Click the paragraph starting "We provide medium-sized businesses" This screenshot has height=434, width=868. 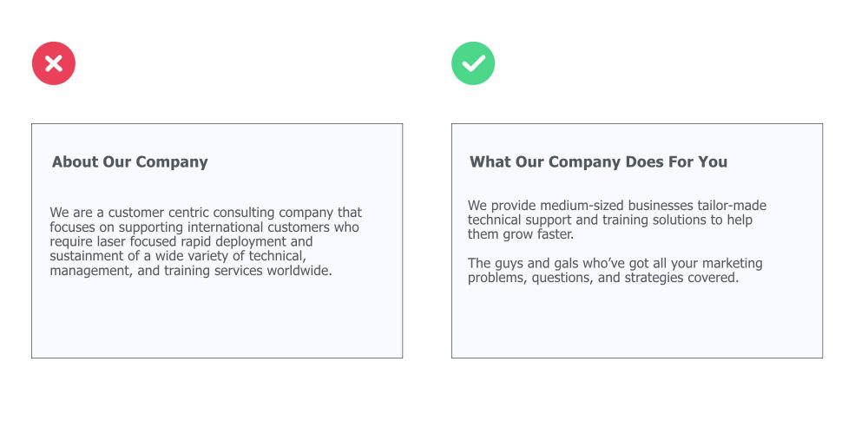(617, 220)
